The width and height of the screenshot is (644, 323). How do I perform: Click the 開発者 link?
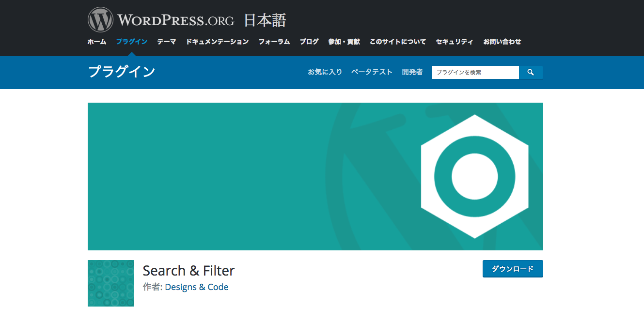coord(412,72)
